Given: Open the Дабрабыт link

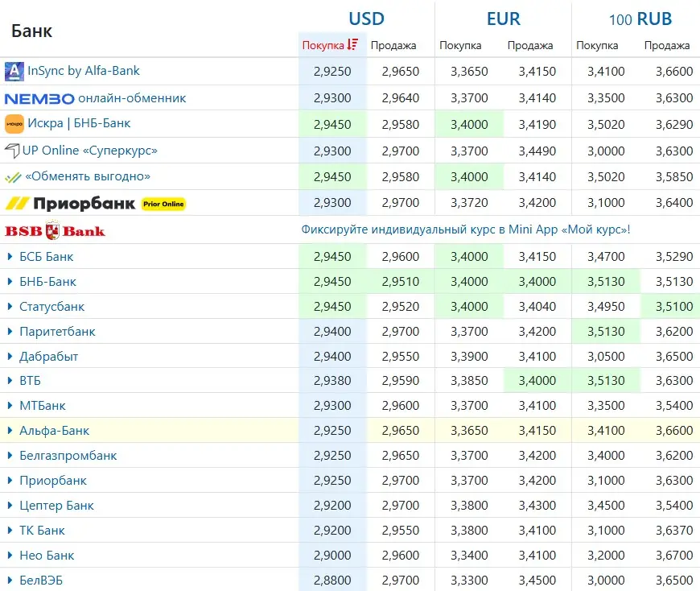Looking at the screenshot, I should point(48,357).
